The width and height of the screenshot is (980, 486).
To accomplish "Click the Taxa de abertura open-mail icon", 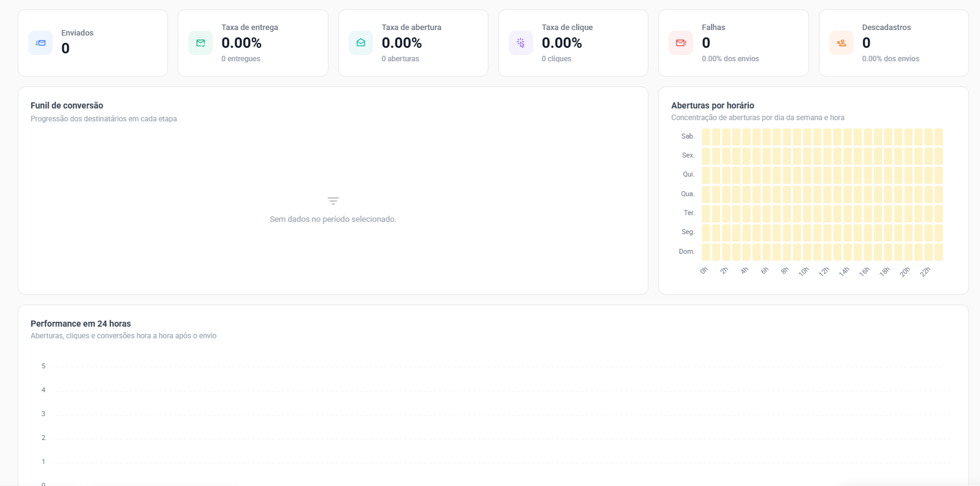I will (x=361, y=43).
